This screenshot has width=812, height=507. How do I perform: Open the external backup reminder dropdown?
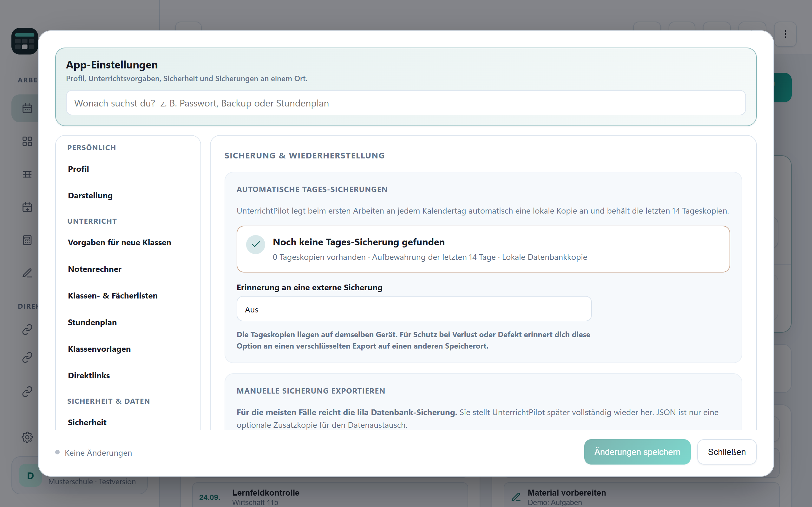414,309
